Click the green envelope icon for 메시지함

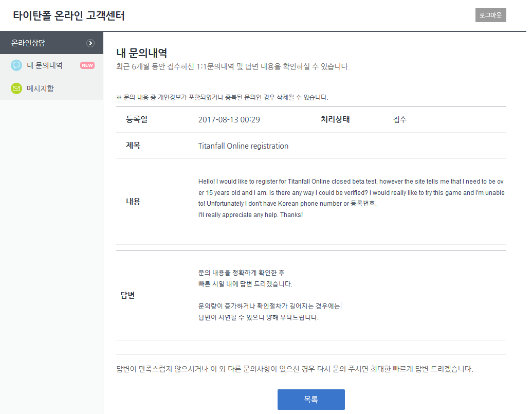tap(16, 89)
